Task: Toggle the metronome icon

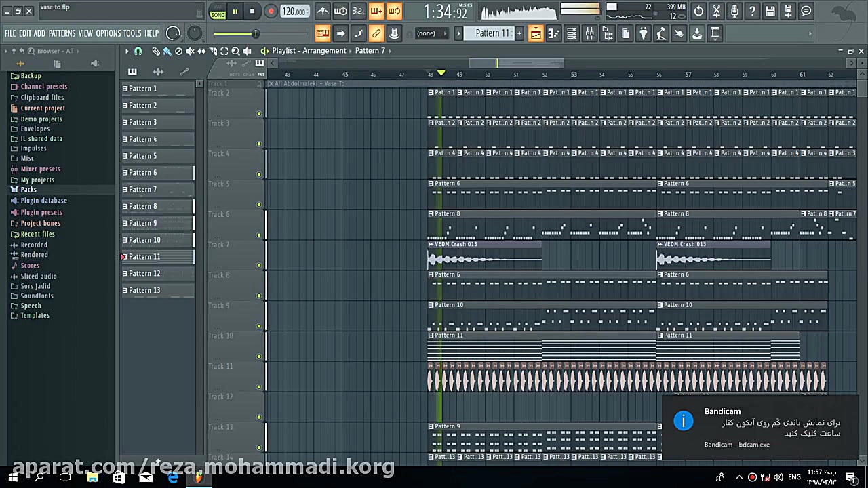Action: click(323, 12)
